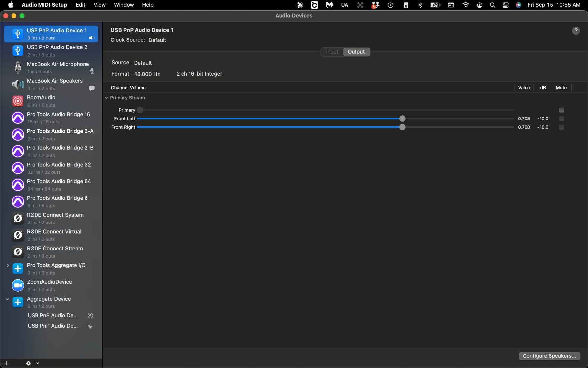
Task: Click the Aggregate Device plus icon
Action: click(18, 302)
